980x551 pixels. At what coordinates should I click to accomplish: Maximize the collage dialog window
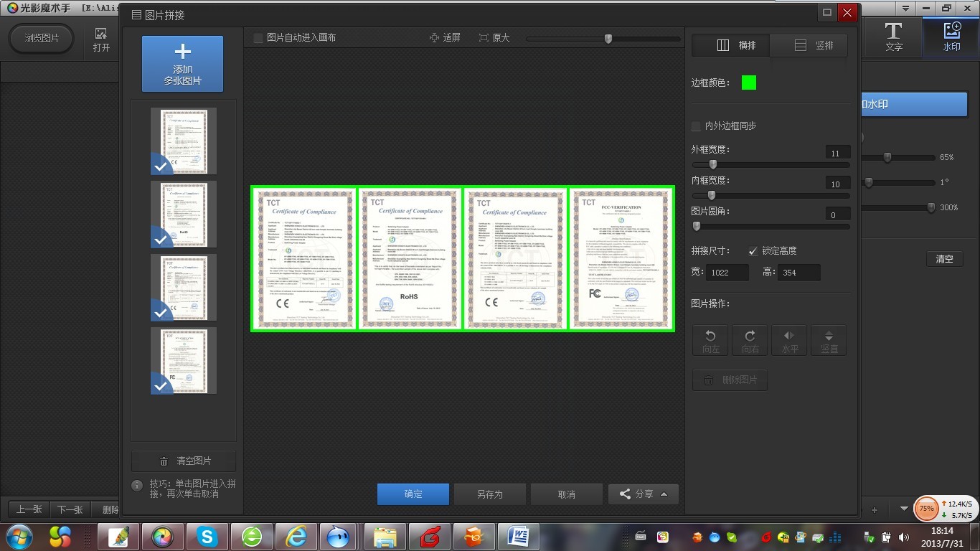coord(827,13)
